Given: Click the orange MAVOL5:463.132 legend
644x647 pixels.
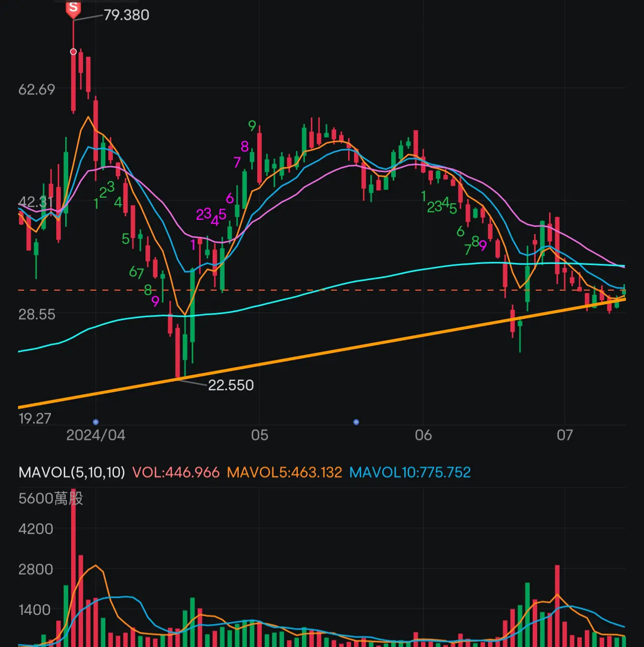Looking at the screenshot, I should tap(284, 472).
